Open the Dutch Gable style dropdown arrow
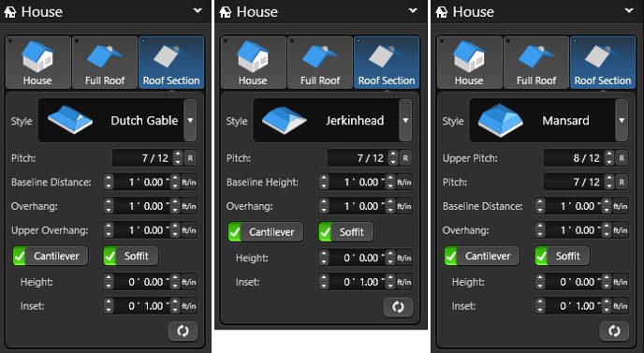The height and width of the screenshot is (353, 644). coord(190,121)
